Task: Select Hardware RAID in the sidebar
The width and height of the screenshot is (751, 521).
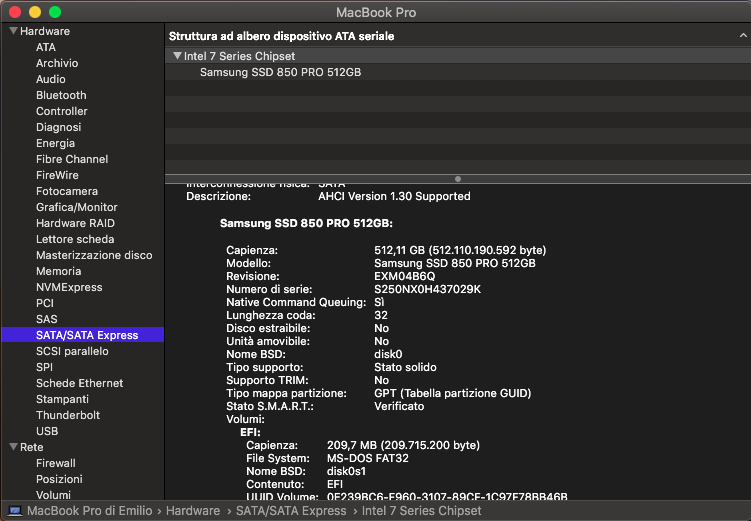Action: [75, 223]
